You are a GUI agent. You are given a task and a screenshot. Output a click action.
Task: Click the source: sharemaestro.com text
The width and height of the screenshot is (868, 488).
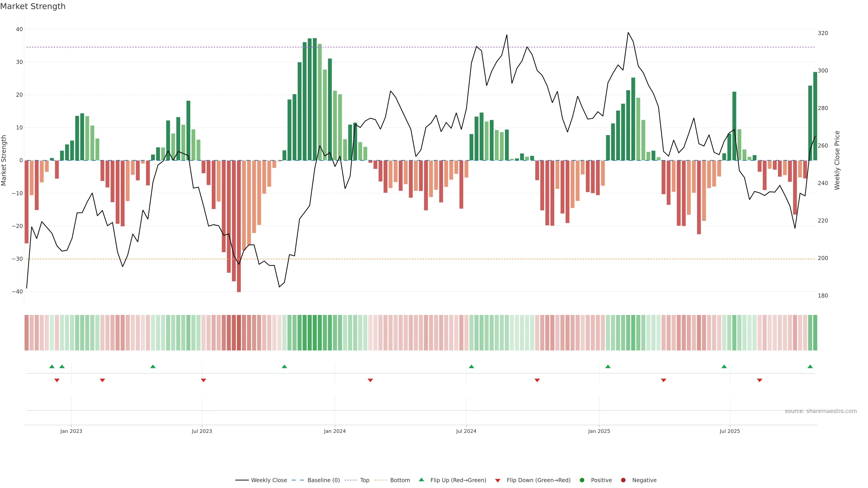(821, 411)
